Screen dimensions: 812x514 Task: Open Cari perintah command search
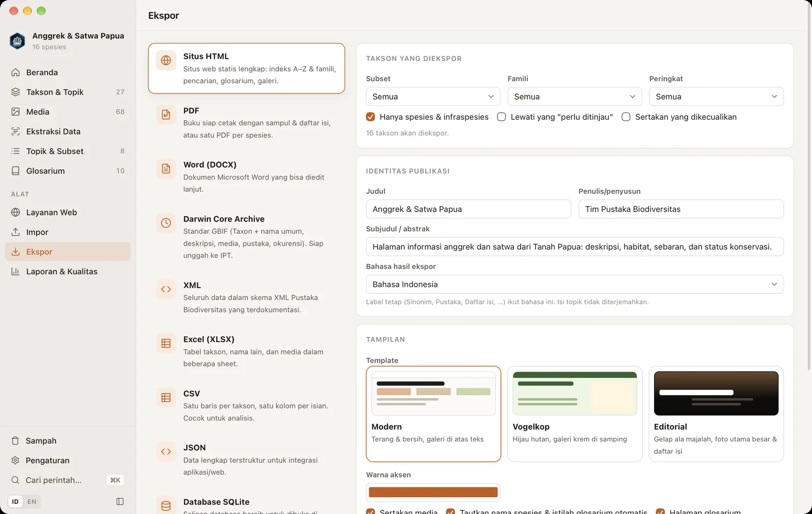point(67,480)
